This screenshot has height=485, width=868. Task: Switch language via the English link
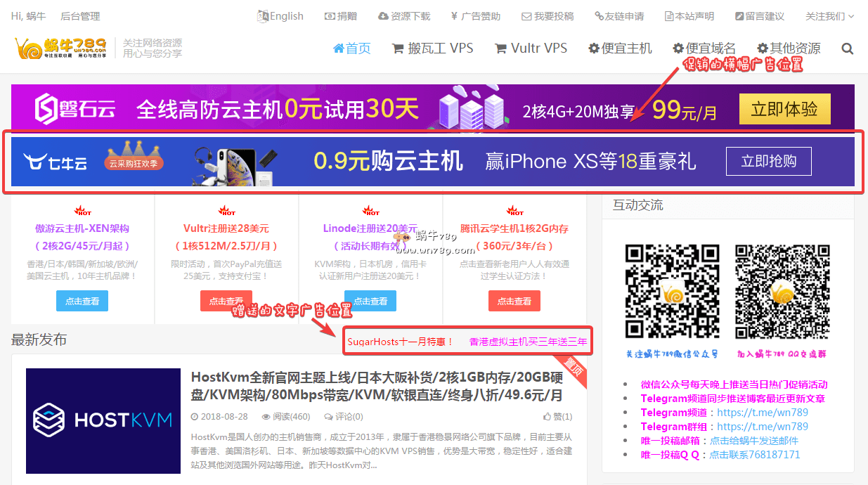pos(280,15)
